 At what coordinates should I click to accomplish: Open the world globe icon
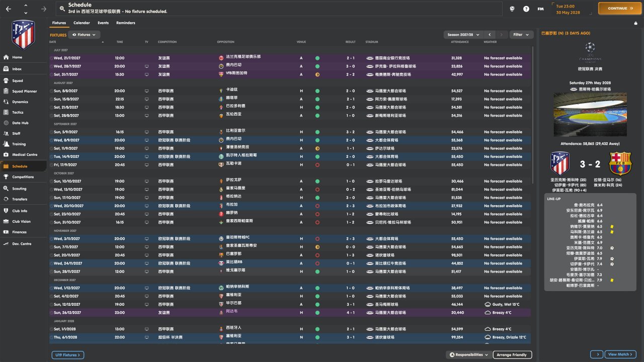point(512,9)
